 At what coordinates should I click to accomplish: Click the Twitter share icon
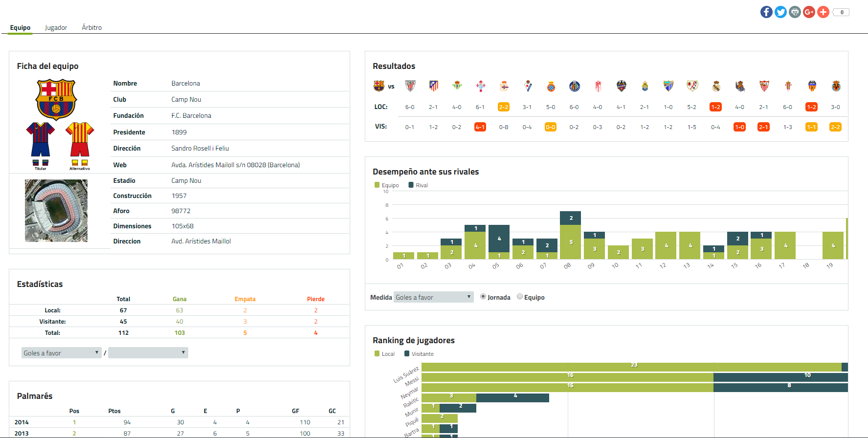coord(780,12)
